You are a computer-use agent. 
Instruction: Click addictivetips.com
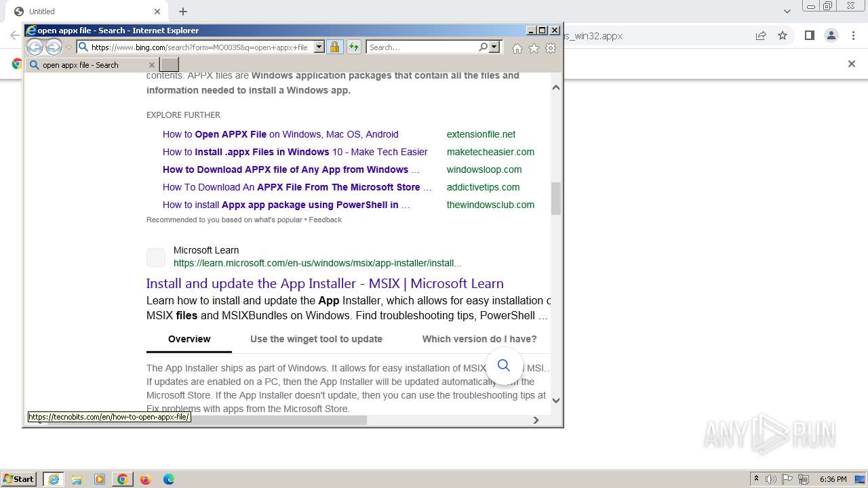click(483, 187)
